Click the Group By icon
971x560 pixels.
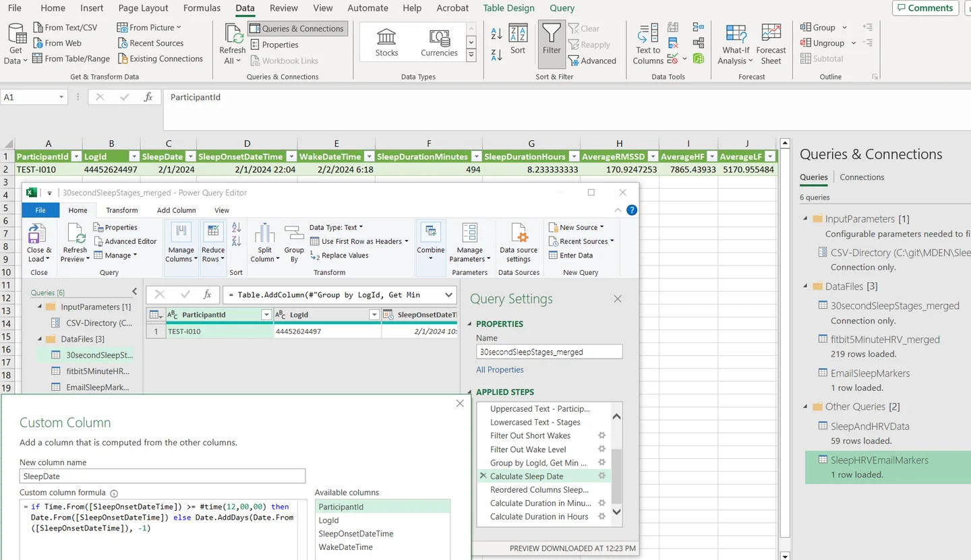pyautogui.click(x=294, y=244)
